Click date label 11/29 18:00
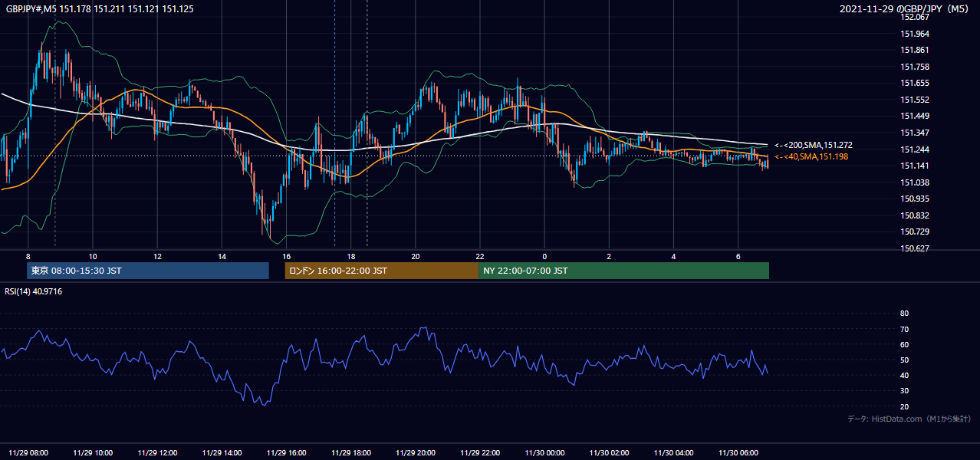 (x=350, y=452)
